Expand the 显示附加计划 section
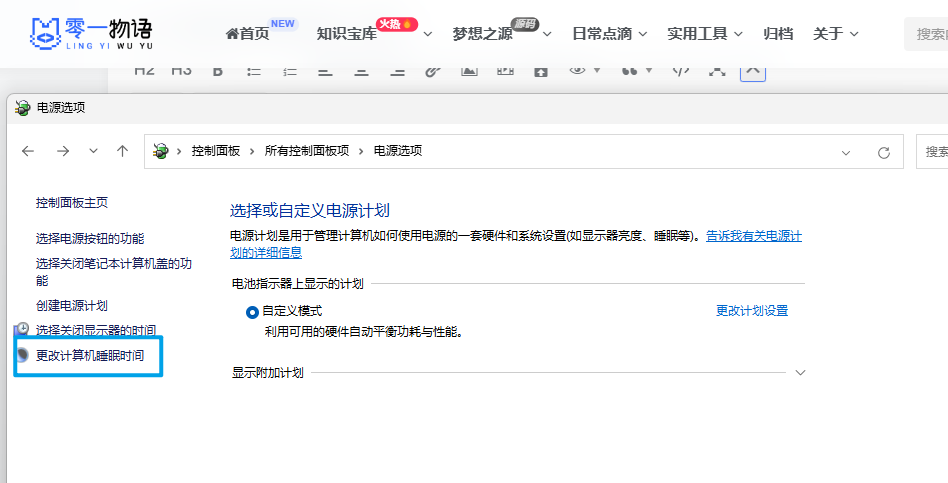 pyautogui.click(x=799, y=373)
